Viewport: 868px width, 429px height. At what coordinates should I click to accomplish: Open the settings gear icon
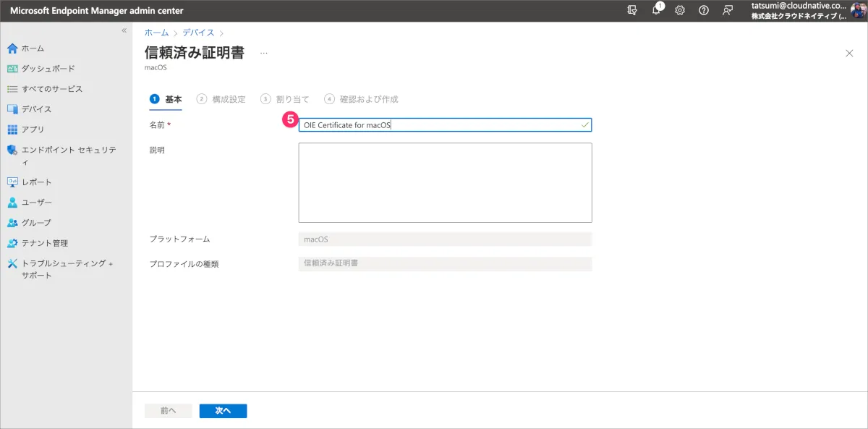680,10
